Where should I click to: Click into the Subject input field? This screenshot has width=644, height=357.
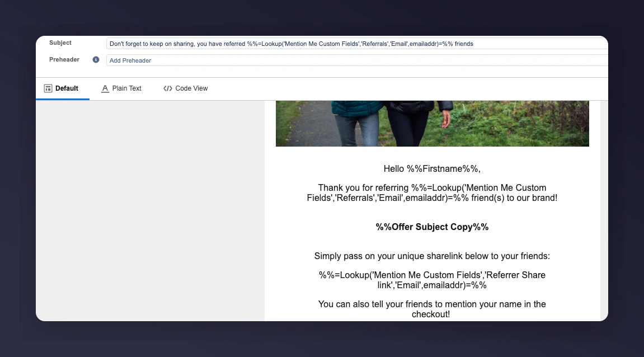(357, 44)
